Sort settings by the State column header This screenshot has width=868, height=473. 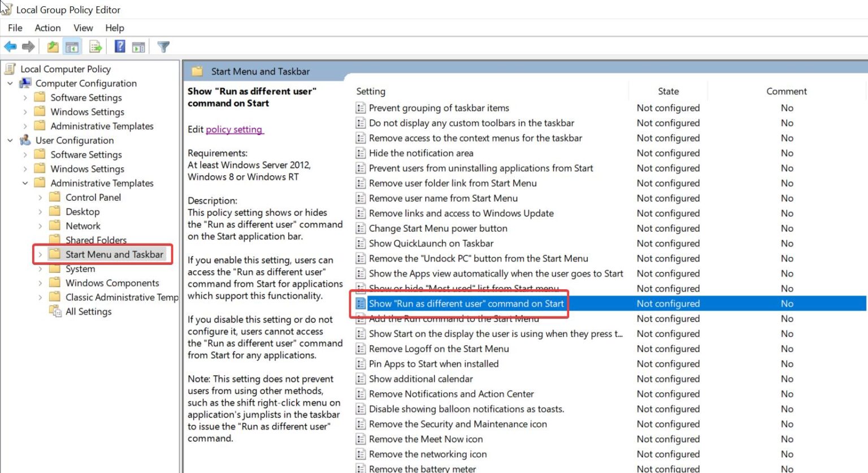point(668,91)
